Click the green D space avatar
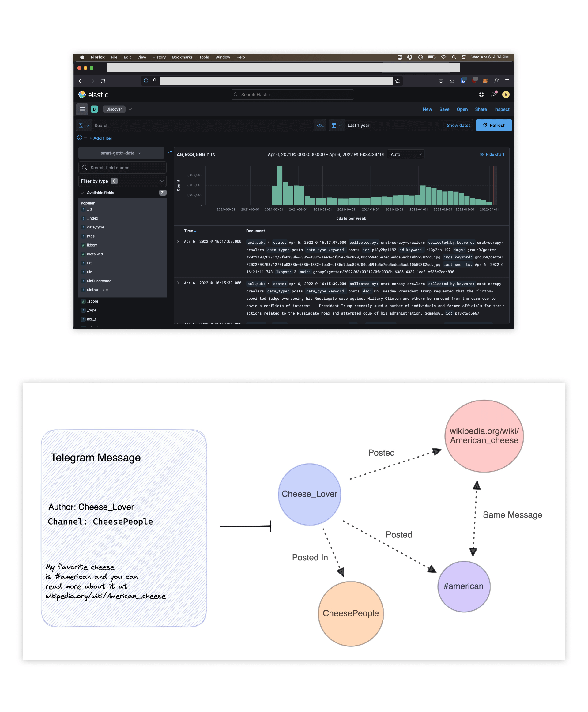This screenshot has height=712, width=588. click(x=95, y=109)
